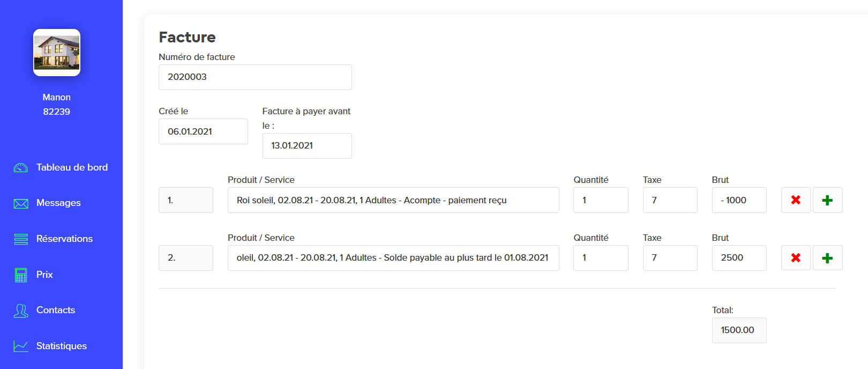Click the Total field showing 1500.00
The height and width of the screenshot is (369, 868).
tap(739, 330)
